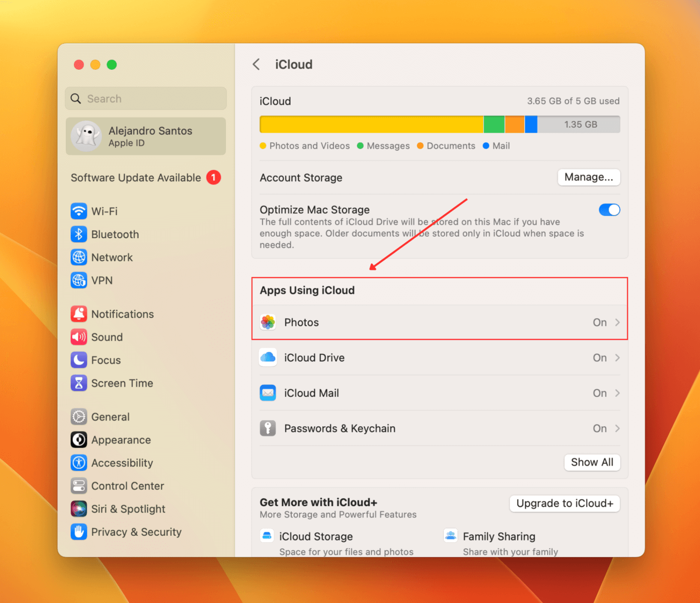The image size is (700, 603).
Task: Click the blue Mail storage segment
Action: coord(531,124)
